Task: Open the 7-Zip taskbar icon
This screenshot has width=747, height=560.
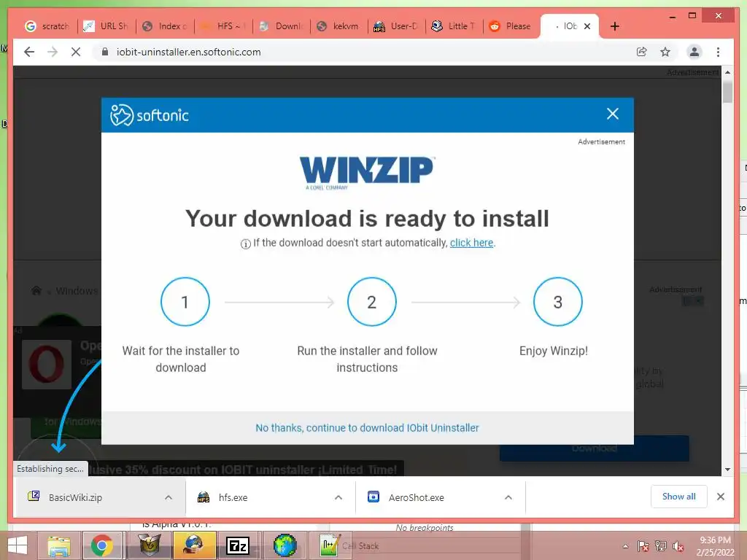Action: 238,545
